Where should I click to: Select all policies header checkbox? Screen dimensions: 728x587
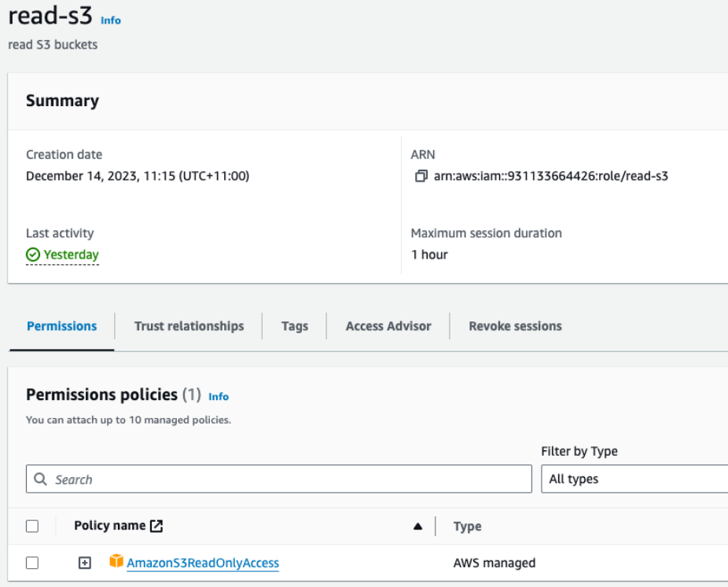pyautogui.click(x=32, y=526)
